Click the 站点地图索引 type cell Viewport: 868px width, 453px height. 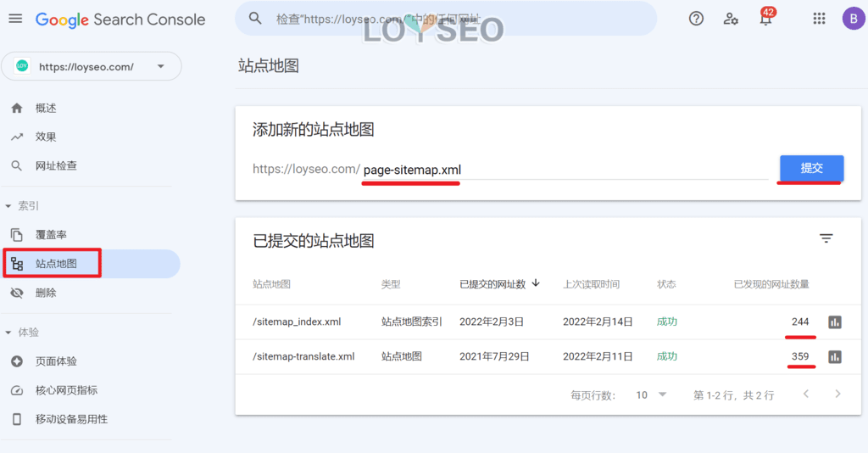[411, 322]
